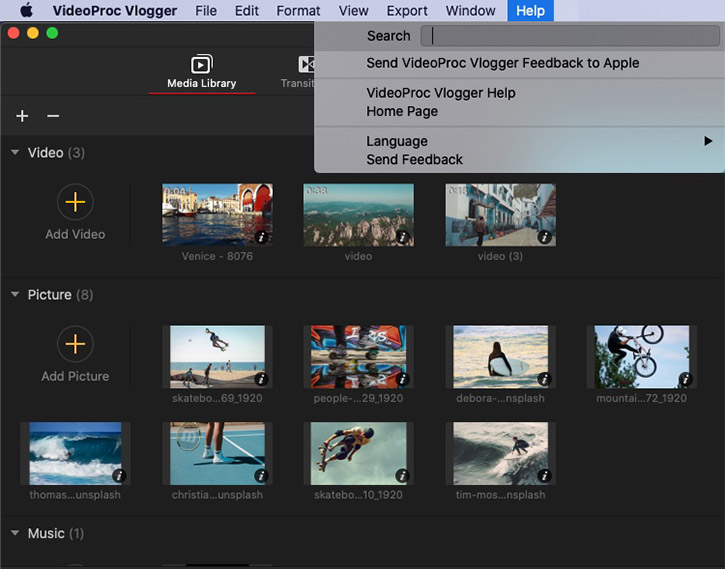Image resolution: width=725 pixels, height=569 pixels.
Task: Collapse the Video section
Action: tap(15, 153)
